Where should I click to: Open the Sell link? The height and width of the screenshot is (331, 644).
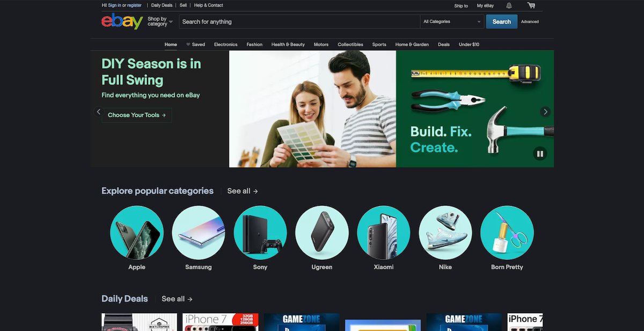183,5
